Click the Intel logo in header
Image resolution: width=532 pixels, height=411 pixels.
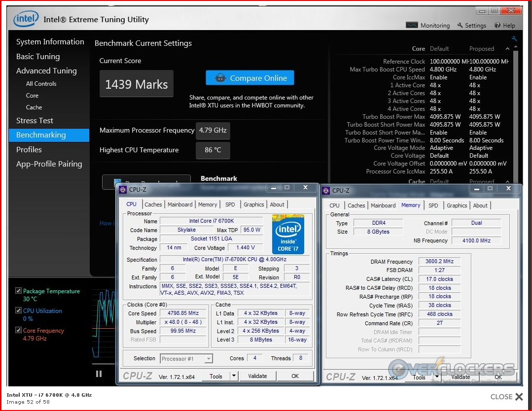click(x=26, y=20)
